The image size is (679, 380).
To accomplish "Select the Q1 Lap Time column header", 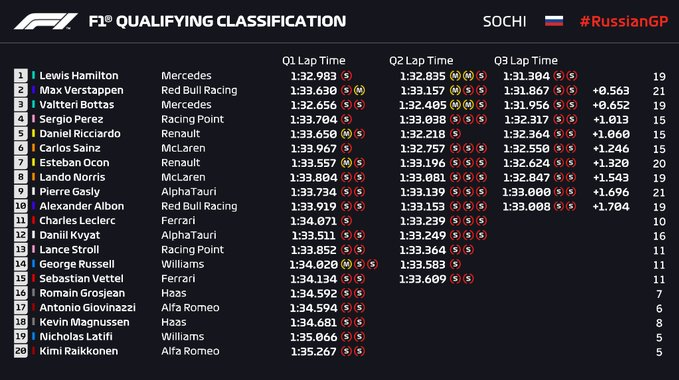I will [314, 61].
